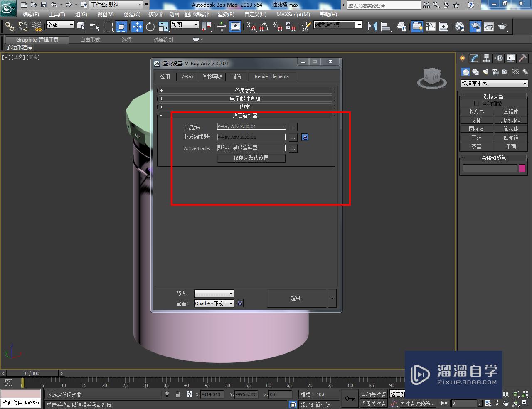Open the 创建选择集 dropdown
The width and height of the screenshot is (532, 409).
pos(338,25)
